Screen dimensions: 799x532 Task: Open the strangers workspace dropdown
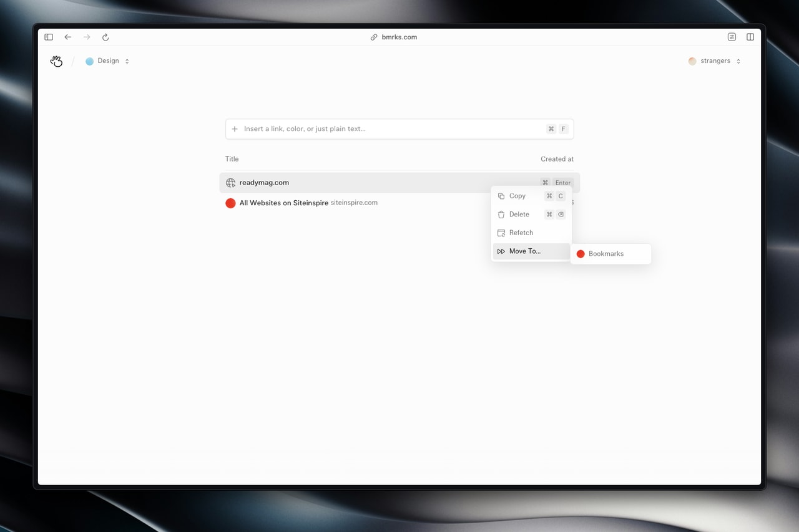[738, 60]
